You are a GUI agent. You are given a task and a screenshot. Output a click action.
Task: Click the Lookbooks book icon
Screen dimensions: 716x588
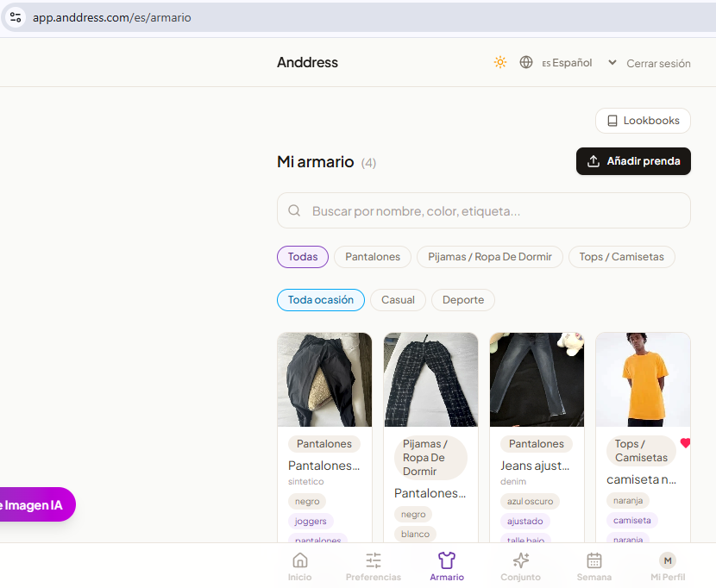tap(612, 121)
